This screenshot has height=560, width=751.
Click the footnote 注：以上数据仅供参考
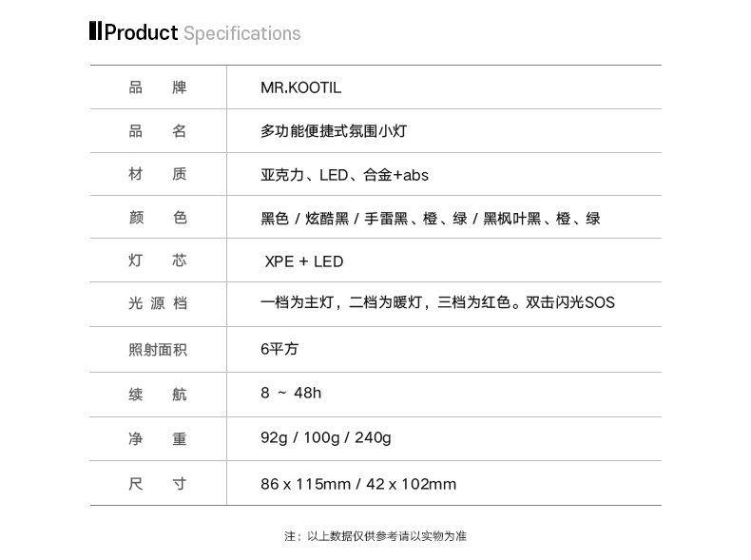click(x=375, y=536)
